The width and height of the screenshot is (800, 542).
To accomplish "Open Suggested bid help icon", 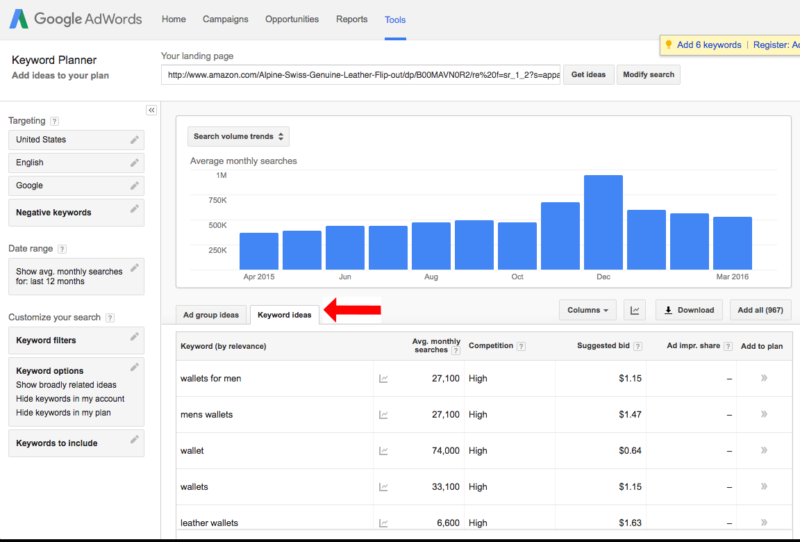I will pos(638,347).
